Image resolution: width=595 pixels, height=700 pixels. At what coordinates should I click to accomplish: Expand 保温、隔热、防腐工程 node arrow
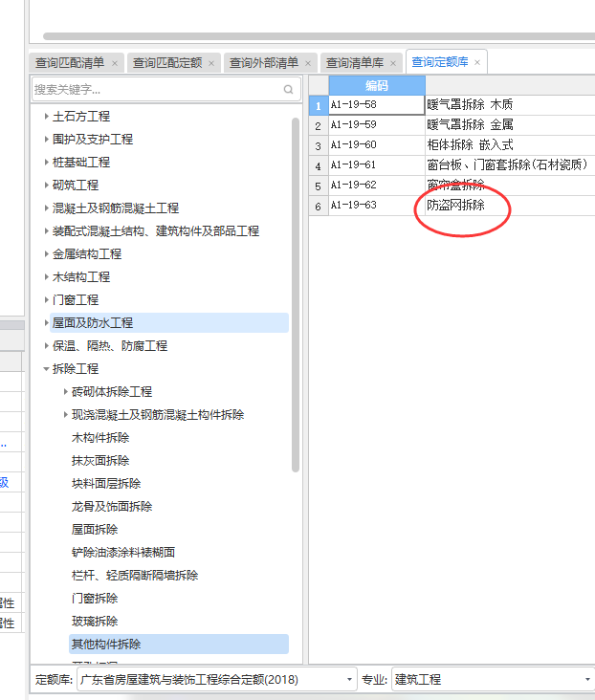coord(47,345)
